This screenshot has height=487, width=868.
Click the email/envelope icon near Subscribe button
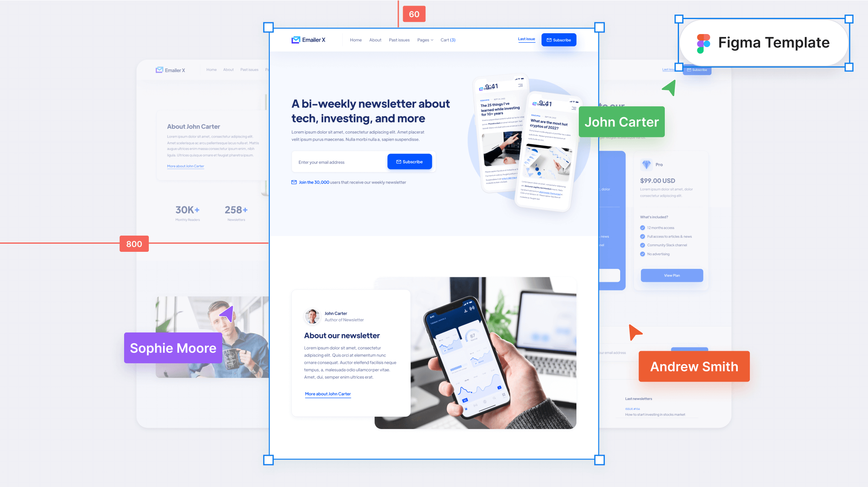coord(549,40)
